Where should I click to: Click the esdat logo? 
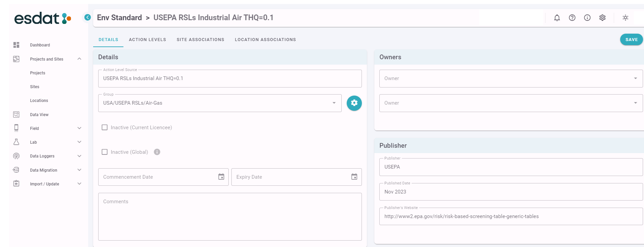[x=43, y=18]
